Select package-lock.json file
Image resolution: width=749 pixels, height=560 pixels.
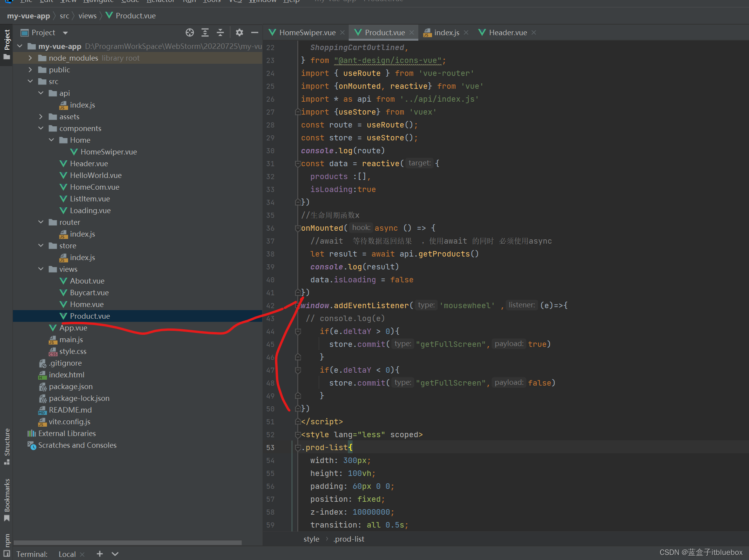click(79, 398)
